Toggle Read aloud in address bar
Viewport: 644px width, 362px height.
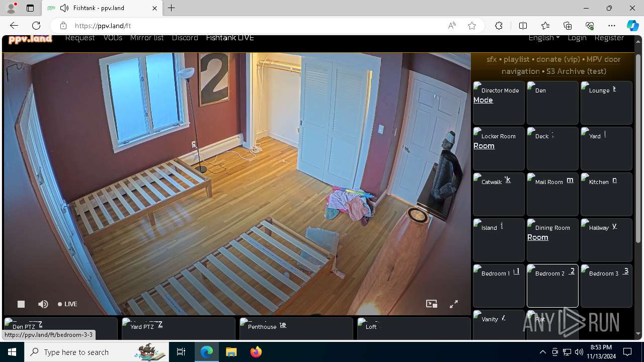pyautogui.click(x=452, y=26)
